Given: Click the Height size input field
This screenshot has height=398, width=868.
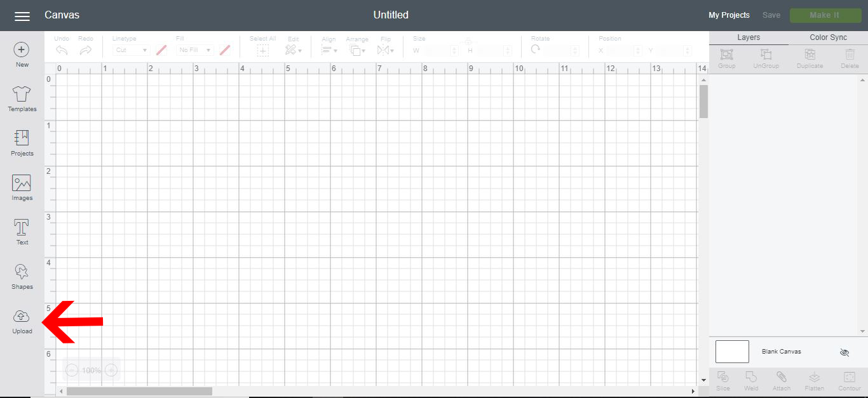Looking at the screenshot, I should tap(493, 50).
